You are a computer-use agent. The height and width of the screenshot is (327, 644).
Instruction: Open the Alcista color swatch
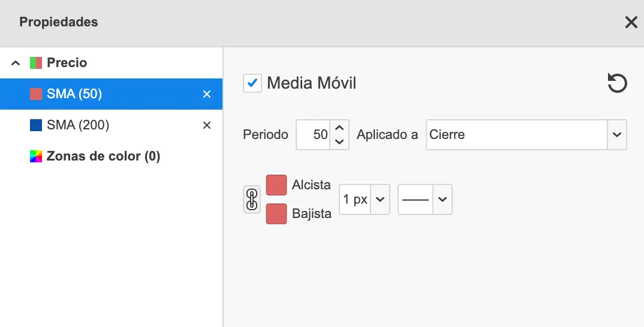pos(276,185)
